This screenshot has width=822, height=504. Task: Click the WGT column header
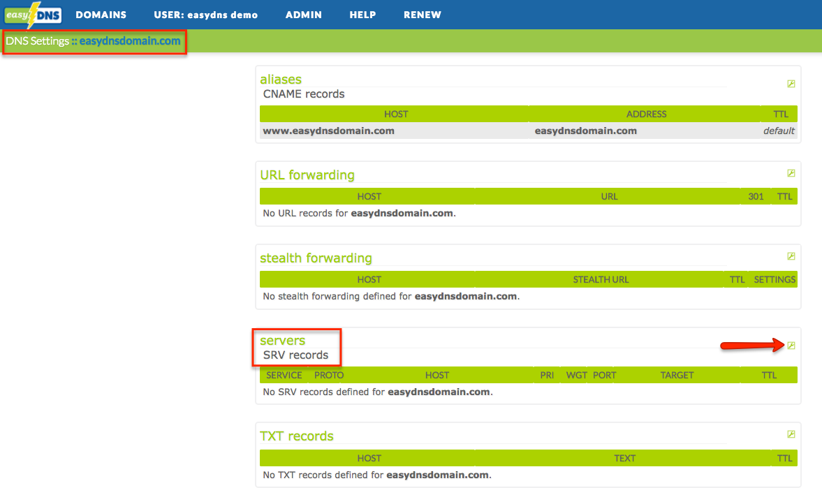pos(576,375)
